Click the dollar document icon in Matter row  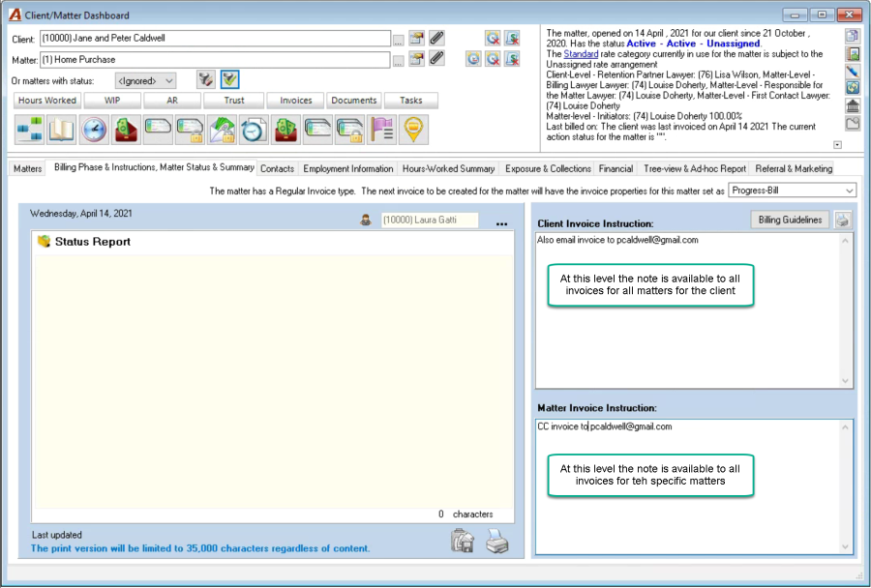(513, 58)
